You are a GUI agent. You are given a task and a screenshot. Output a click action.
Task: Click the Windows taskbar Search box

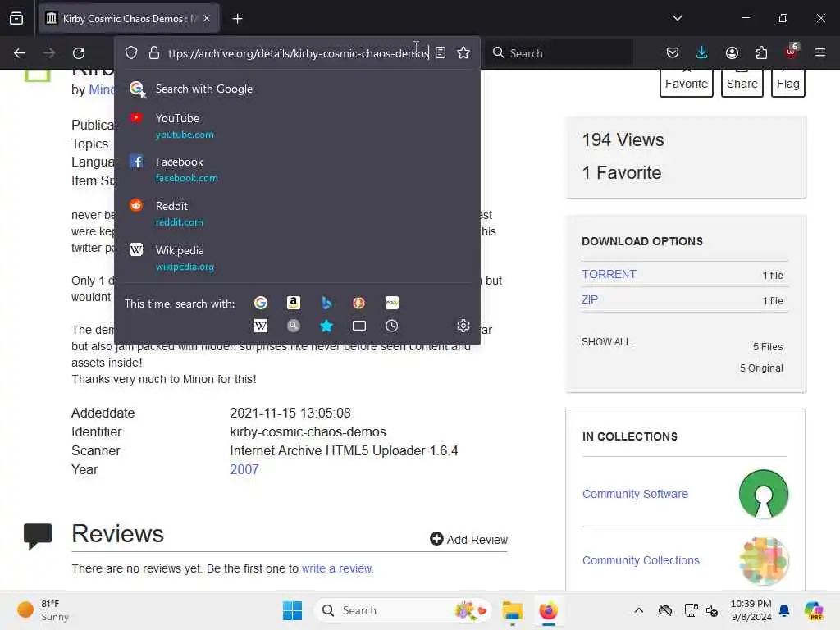coord(402,610)
